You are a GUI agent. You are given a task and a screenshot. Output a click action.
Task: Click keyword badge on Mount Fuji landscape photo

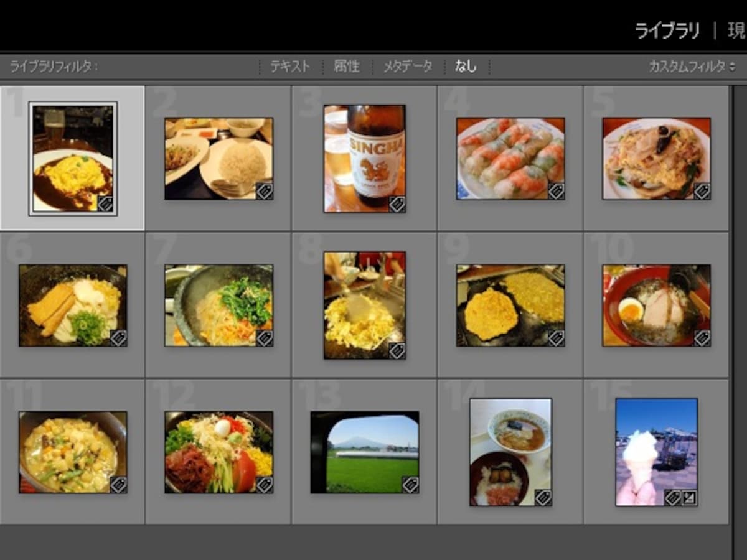tap(410, 485)
